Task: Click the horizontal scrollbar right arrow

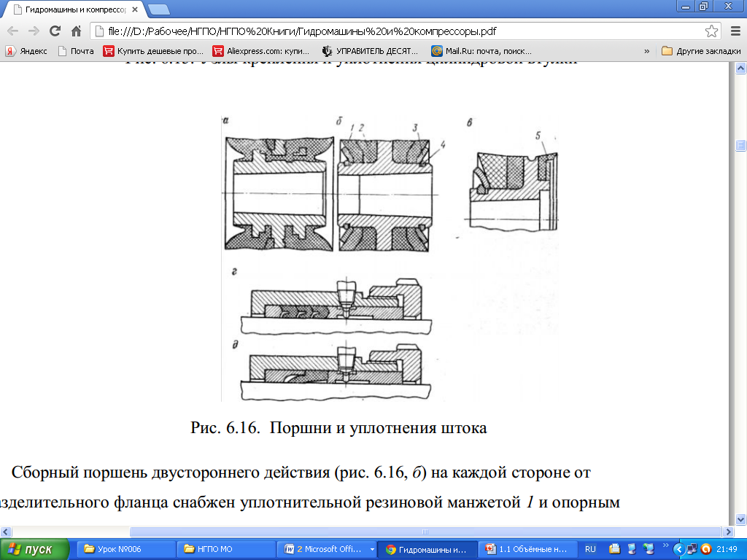Action: point(728,532)
